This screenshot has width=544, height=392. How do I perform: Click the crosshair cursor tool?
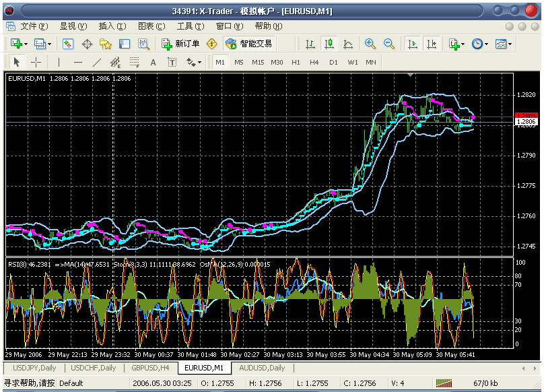pos(36,62)
